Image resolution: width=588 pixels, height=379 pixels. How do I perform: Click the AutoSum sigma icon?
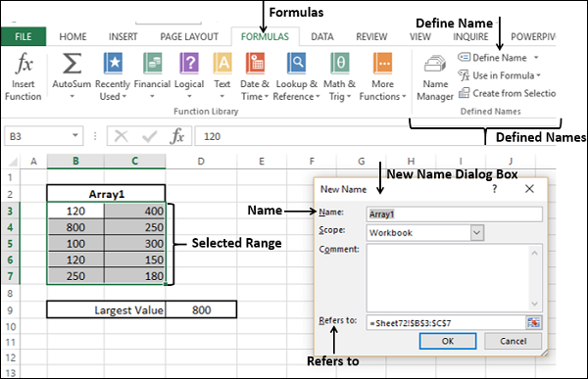[72, 63]
